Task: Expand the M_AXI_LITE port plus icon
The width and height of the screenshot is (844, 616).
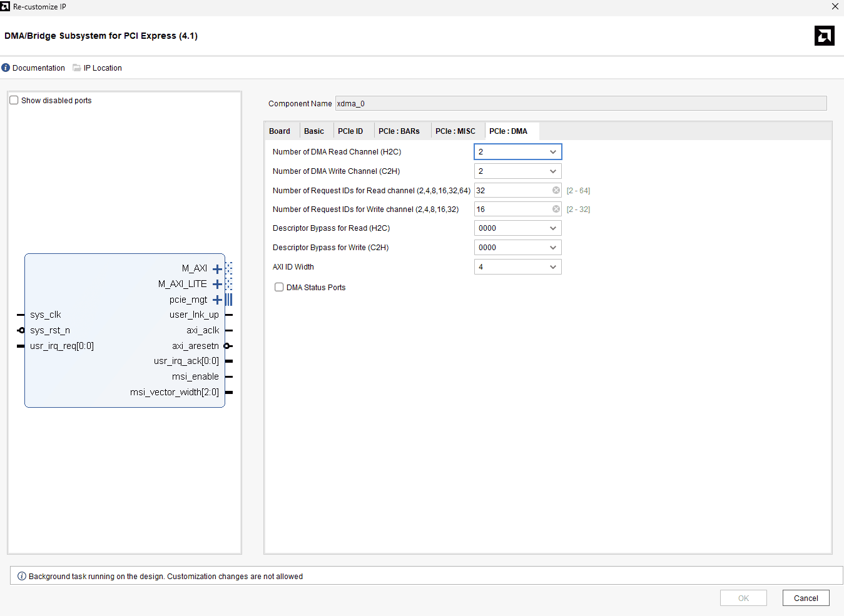Action: click(217, 285)
